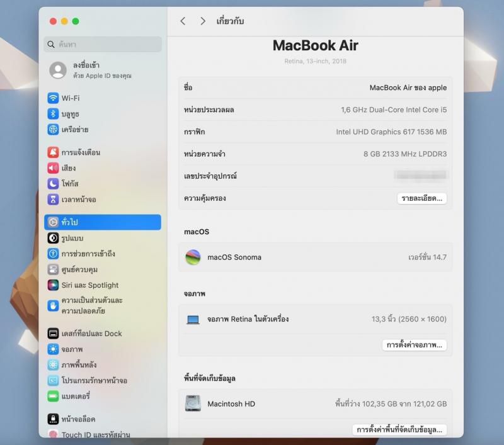Click the search magnifying glass icon
The height and width of the screenshot is (445, 504).
51,44
